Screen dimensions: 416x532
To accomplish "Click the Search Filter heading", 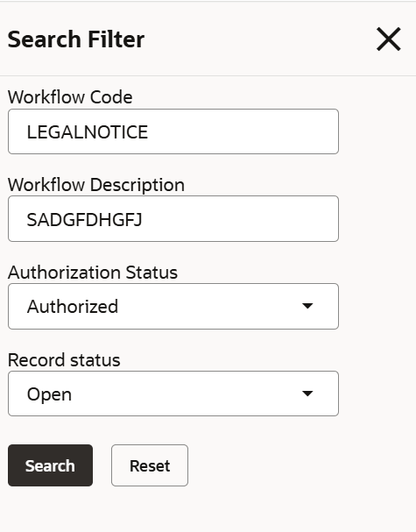I will pyautogui.click(x=76, y=39).
